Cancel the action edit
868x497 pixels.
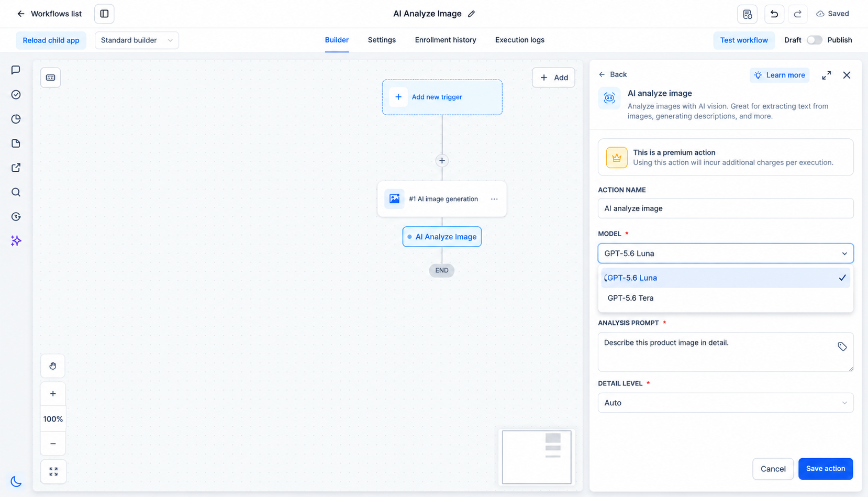[773, 469]
